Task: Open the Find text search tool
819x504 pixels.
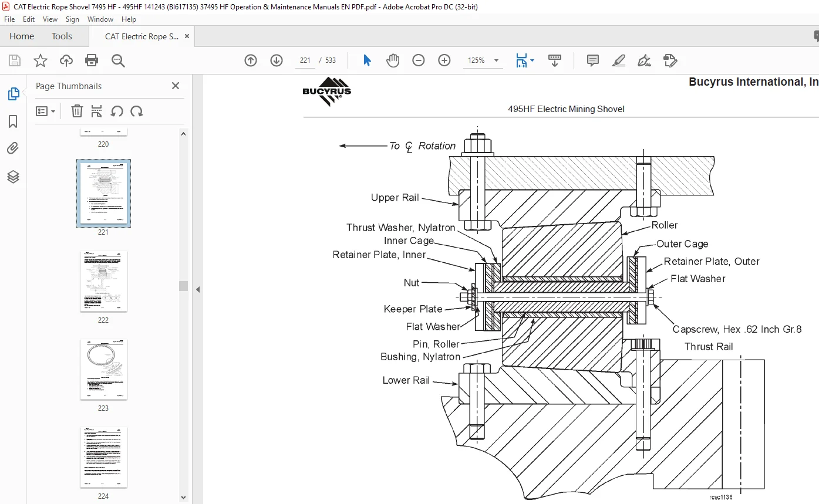Action: pos(118,60)
